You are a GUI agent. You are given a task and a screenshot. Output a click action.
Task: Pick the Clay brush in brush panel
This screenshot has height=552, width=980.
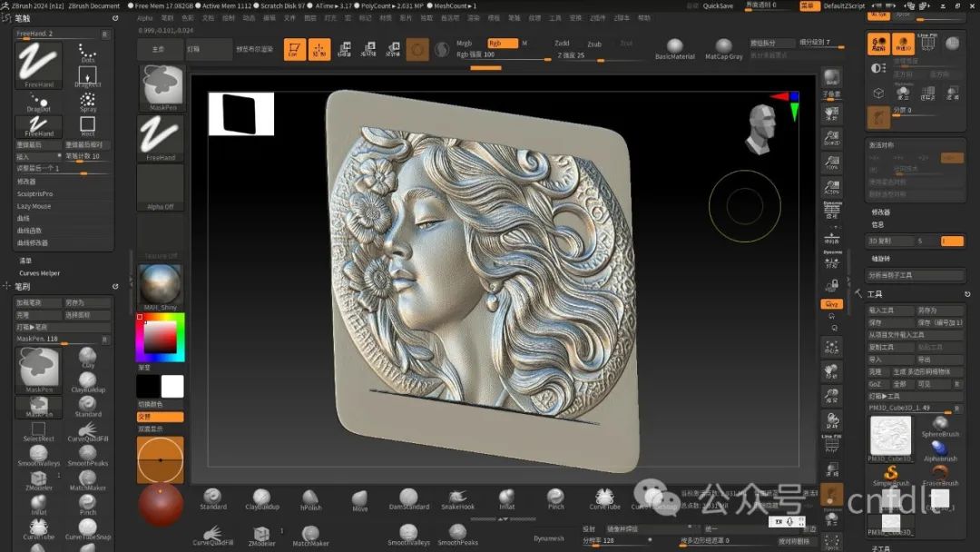click(x=87, y=358)
